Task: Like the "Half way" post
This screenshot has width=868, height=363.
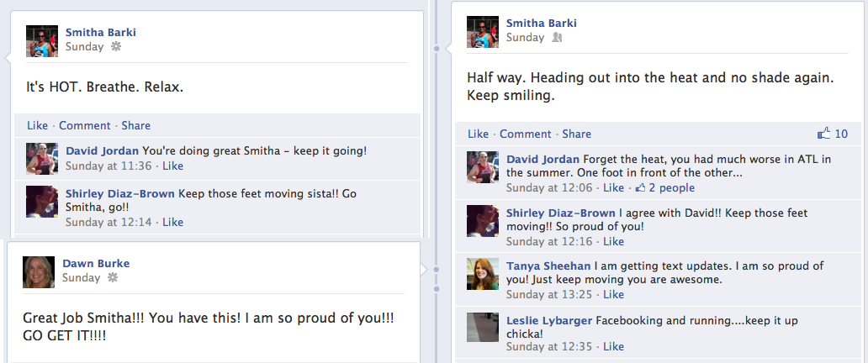Action: point(478,134)
